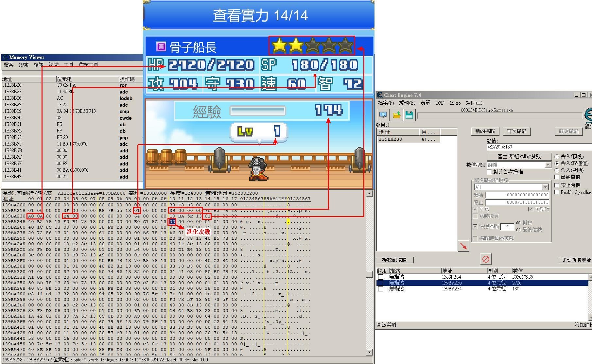The image size is (592, 364).
Task: Maximize the Cheat Engine window
Action: coord(583,95)
